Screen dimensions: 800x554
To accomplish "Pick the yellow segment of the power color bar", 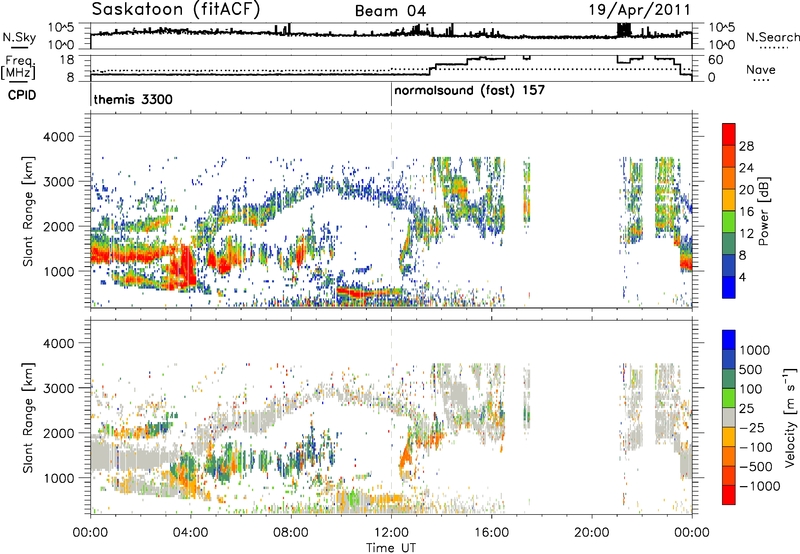I will click(729, 200).
